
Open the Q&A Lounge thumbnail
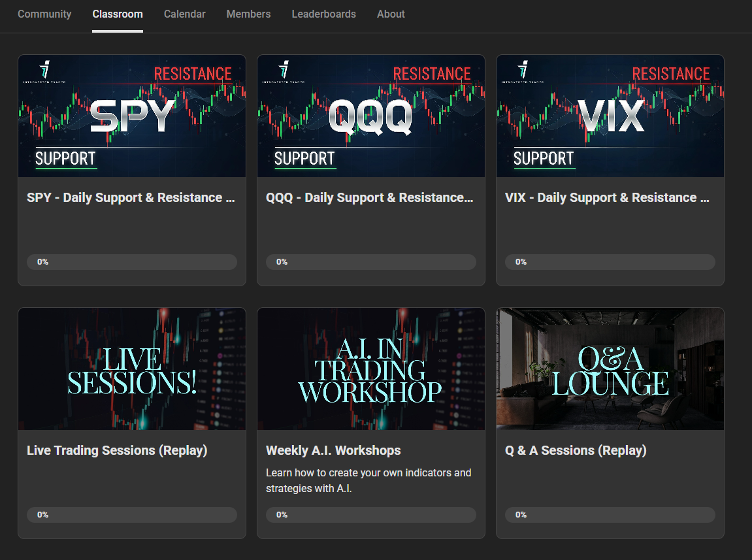tap(610, 369)
